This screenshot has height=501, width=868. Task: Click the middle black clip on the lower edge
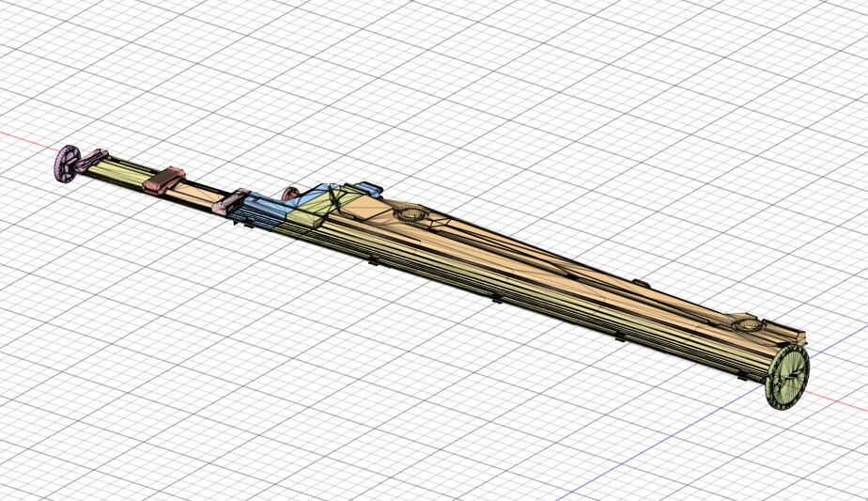click(x=497, y=299)
